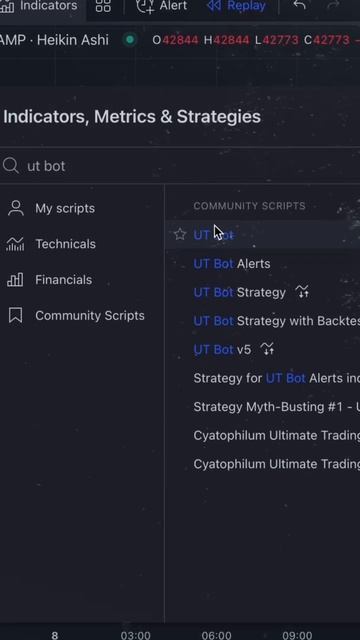The width and height of the screenshot is (360, 640).
Task: Click the Low price value 42773
Action: [x=281, y=40]
